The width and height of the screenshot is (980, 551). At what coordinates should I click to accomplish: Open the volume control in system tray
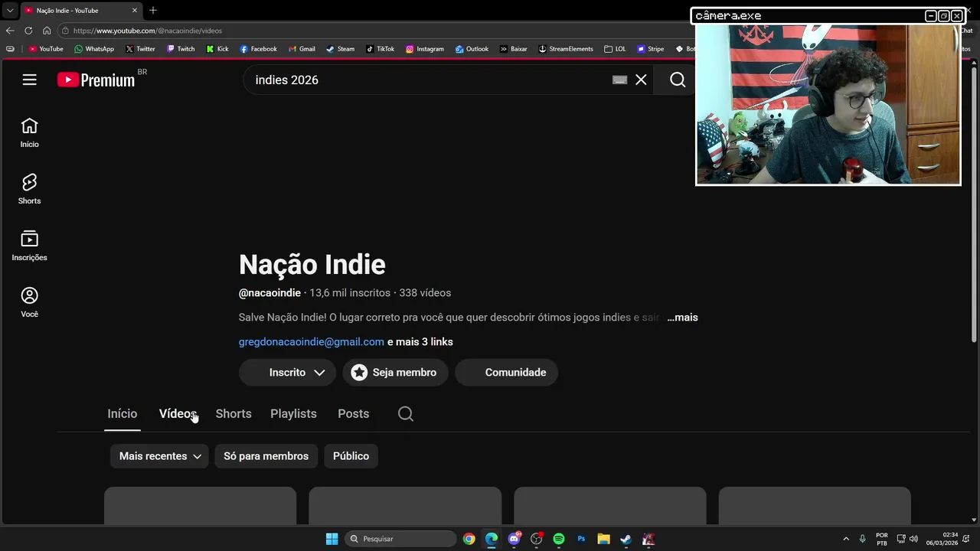(x=913, y=539)
